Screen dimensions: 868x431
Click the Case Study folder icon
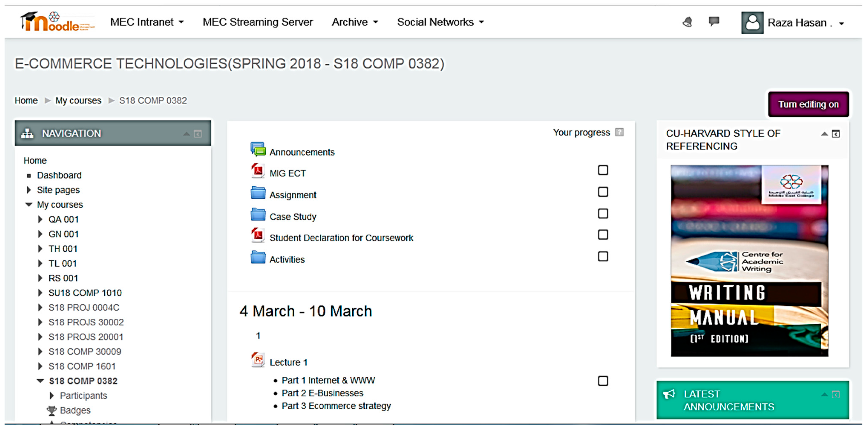pyautogui.click(x=258, y=215)
